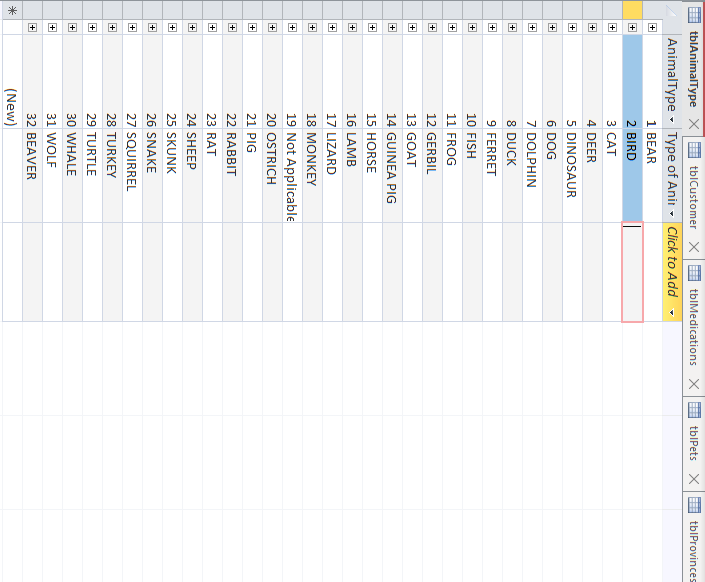Expand the LIZARD row plus icon
This screenshot has width=705, height=582.
click(x=332, y=27)
